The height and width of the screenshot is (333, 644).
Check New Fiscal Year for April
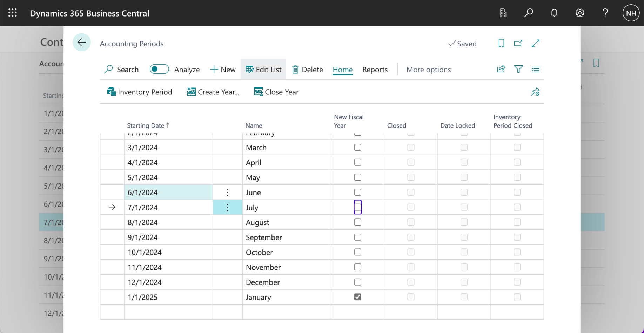click(x=358, y=162)
